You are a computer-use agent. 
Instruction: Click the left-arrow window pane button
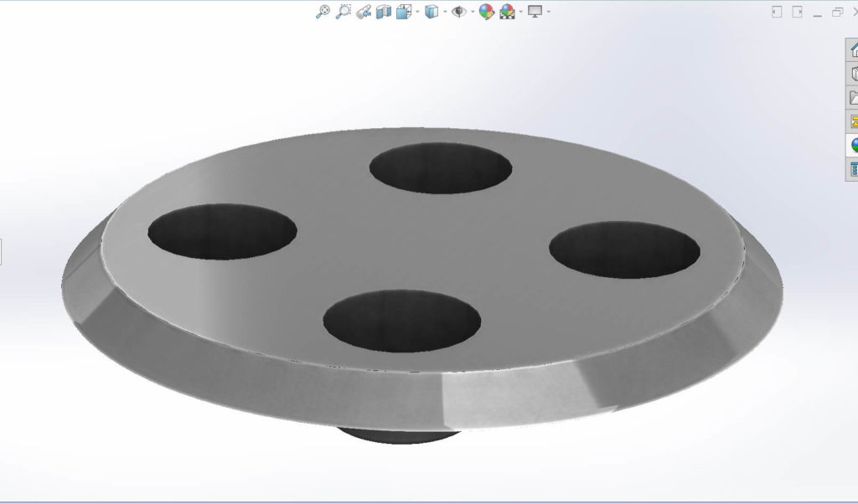coord(777,12)
